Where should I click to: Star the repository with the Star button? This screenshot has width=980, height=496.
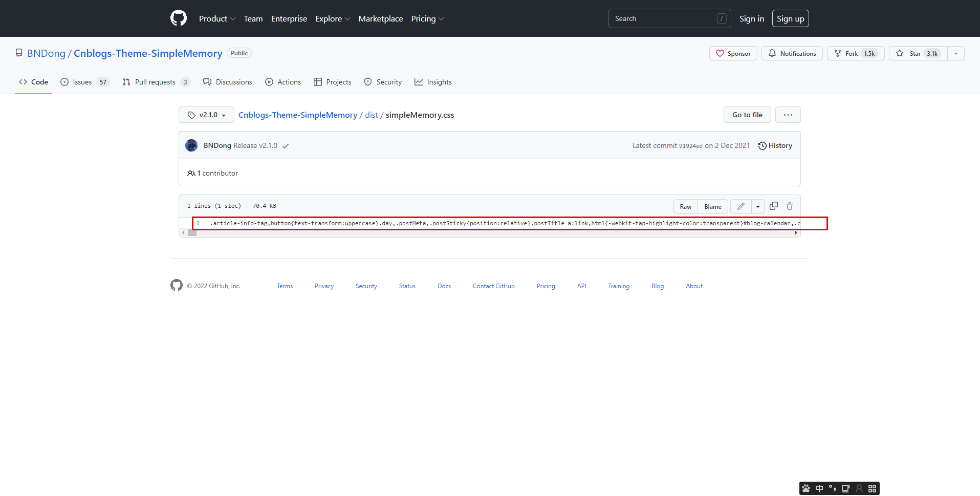pyautogui.click(x=918, y=53)
